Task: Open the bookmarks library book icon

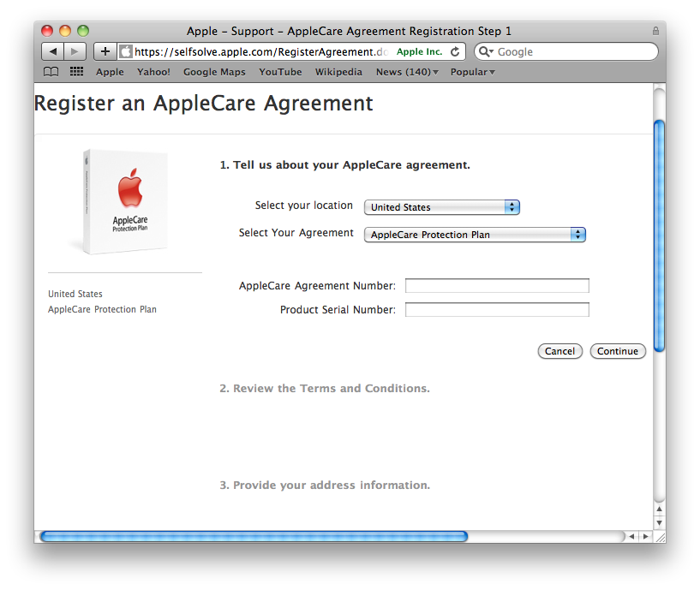Action: [x=51, y=72]
